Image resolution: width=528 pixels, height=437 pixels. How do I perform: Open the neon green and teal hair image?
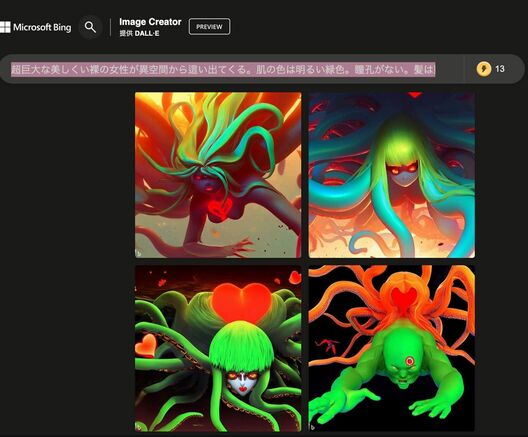click(x=392, y=175)
